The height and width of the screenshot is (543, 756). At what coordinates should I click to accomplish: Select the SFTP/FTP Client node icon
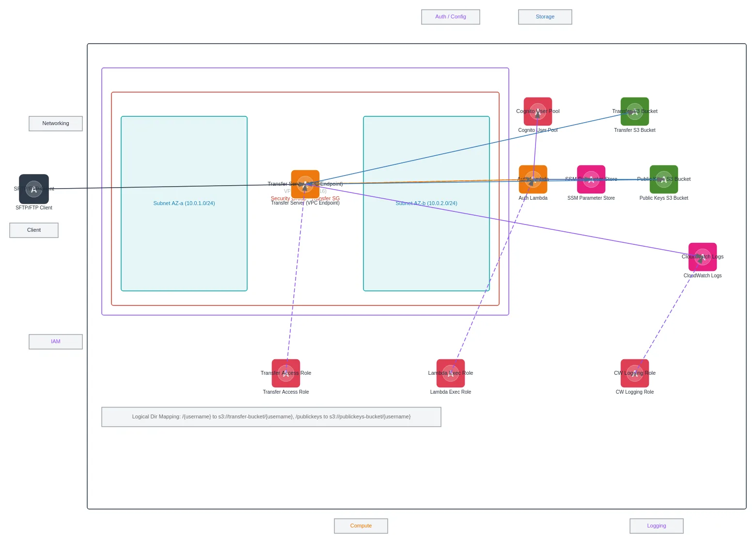(x=34, y=189)
